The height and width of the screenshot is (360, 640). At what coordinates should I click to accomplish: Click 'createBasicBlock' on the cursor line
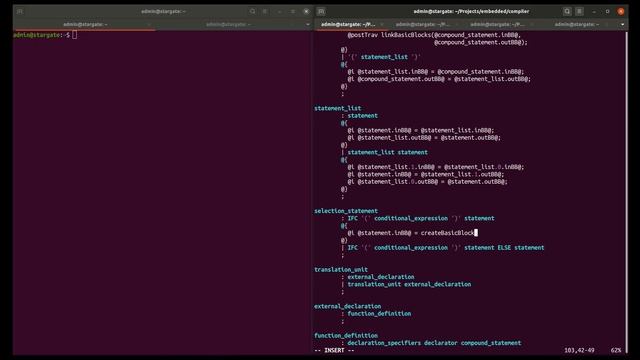447,233
